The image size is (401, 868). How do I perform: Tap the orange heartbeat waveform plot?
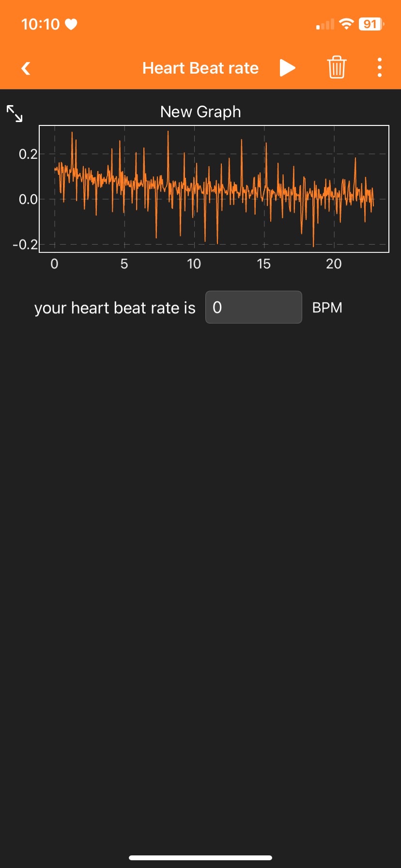[x=213, y=189]
